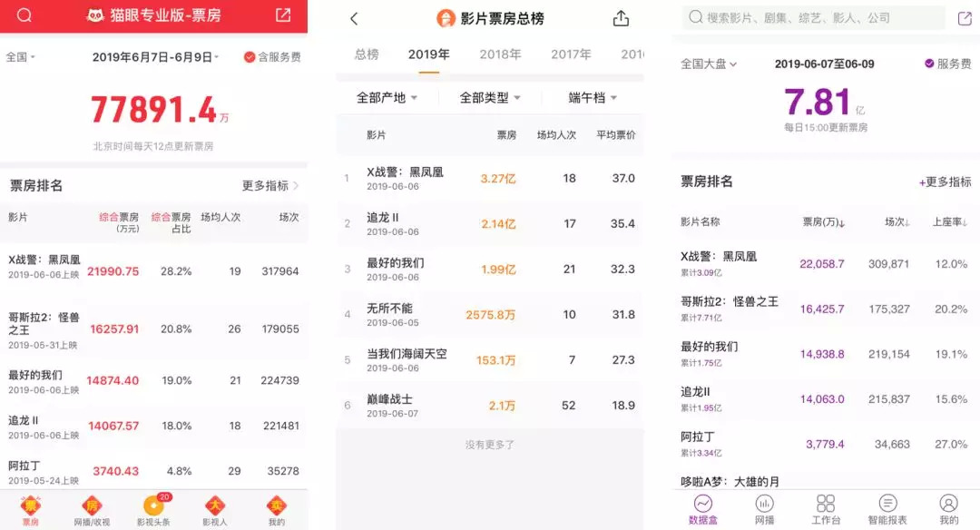
Task: Tap the upload share icon beside 影片票房总榜
Action: (621, 18)
